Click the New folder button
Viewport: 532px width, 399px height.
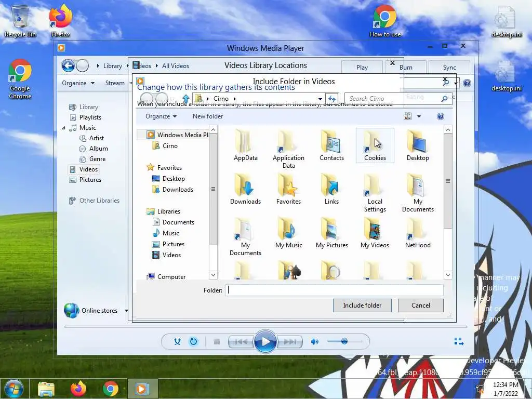[208, 116]
